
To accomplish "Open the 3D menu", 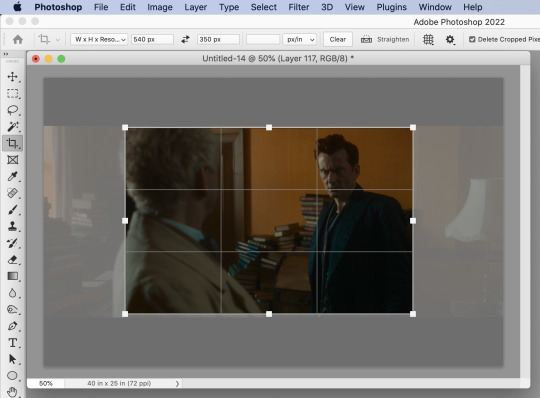I will [x=327, y=7].
